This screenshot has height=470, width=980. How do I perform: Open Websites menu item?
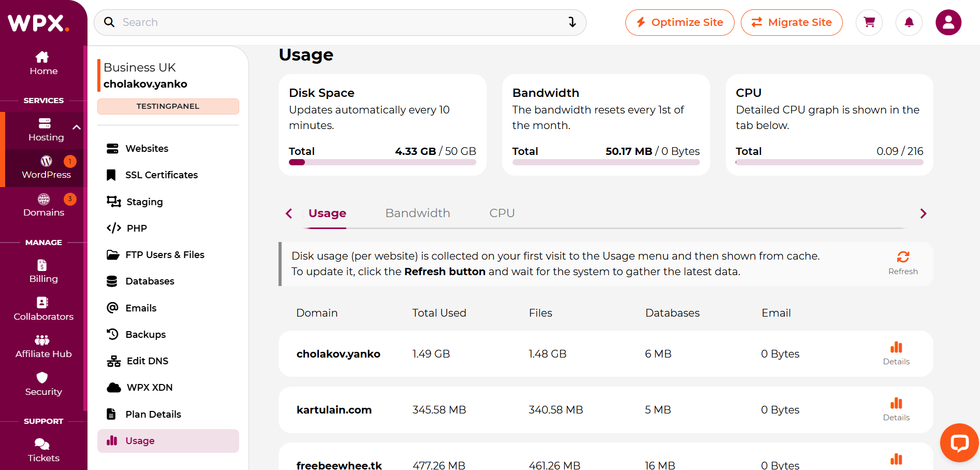click(x=168, y=149)
